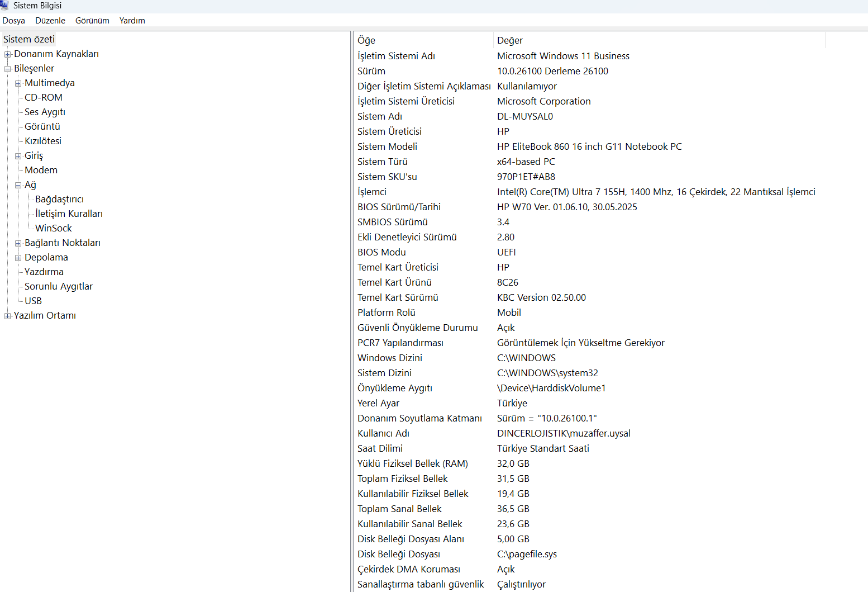868x592 pixels.
Task: Click the Öğe column header
Action: pos(424,40)
